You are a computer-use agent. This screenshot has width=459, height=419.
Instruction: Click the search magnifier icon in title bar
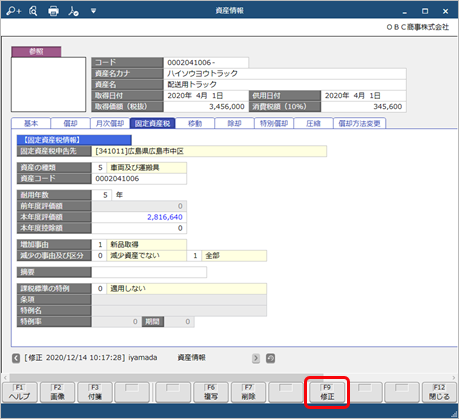tap(33, 11)
